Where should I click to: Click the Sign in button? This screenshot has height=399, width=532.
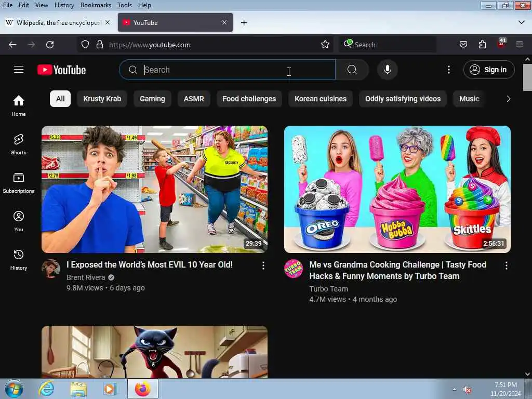click(x=489, y=70)
